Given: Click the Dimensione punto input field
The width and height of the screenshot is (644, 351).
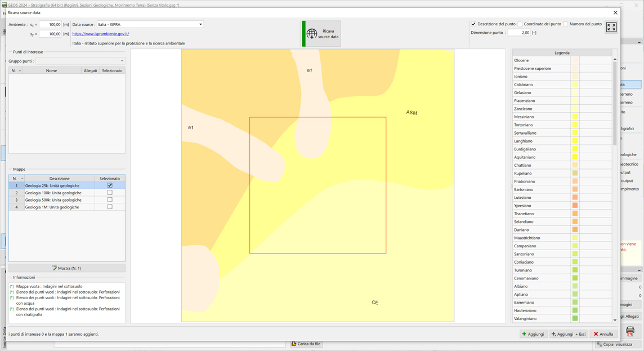Looking at the screenshot, I should [x=518, y=33].
